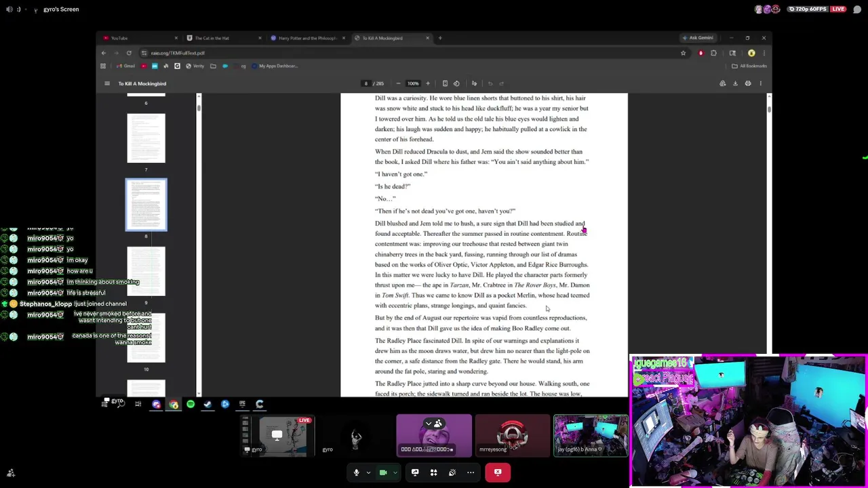Viewport: 868px width, 488px height.
Task: Disconnect from the call with red button
Action: click(498, 472)
